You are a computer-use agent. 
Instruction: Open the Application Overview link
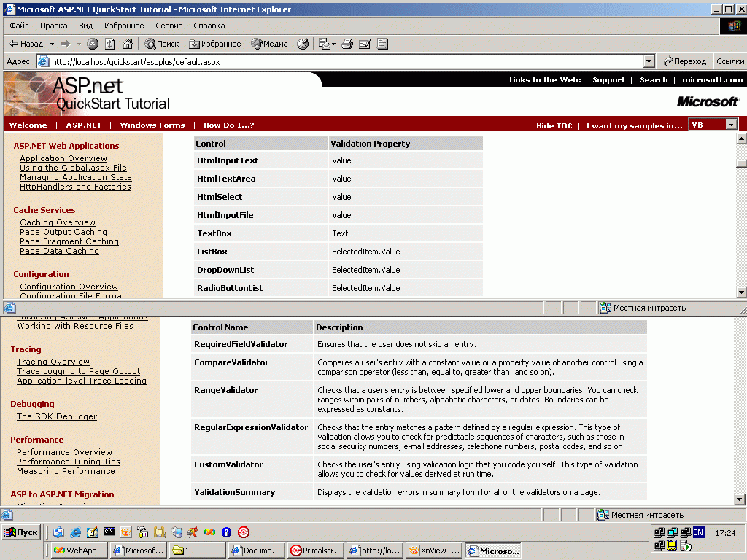point(63,158)
